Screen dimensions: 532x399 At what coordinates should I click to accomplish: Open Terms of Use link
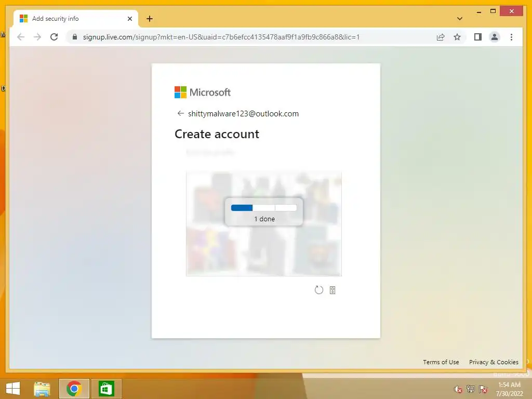coord(441,362)
